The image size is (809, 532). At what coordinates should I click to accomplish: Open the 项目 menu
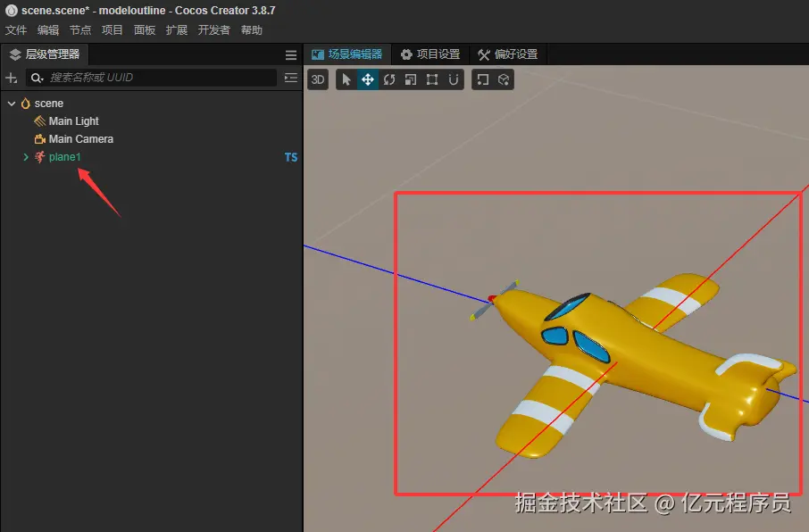click(112, 30)
